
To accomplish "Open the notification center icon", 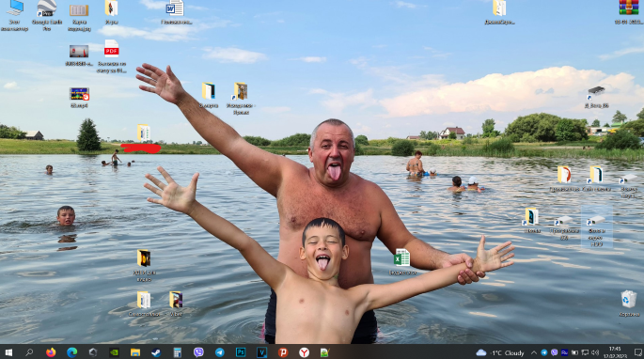I will [637, 352].
